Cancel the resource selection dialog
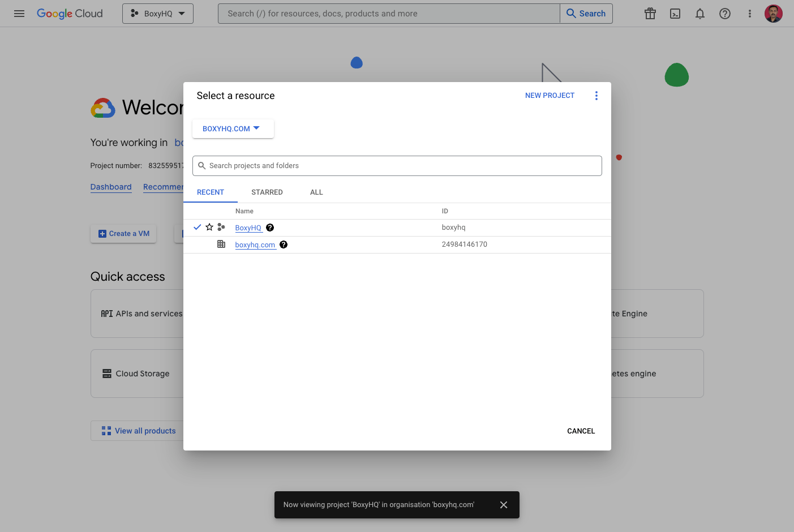Viewport: 794px width, 532px height. point(581,431)
